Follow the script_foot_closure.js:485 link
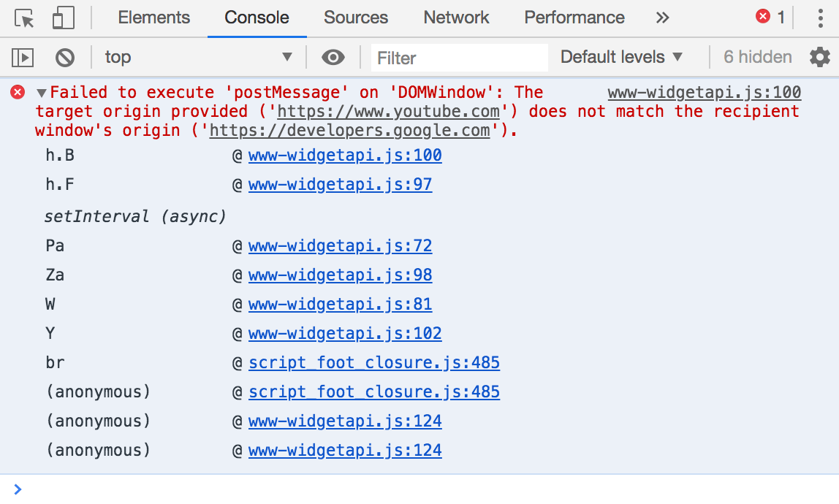Image resolution: width=839 pixels, height=504 pixels. (374, 362)
